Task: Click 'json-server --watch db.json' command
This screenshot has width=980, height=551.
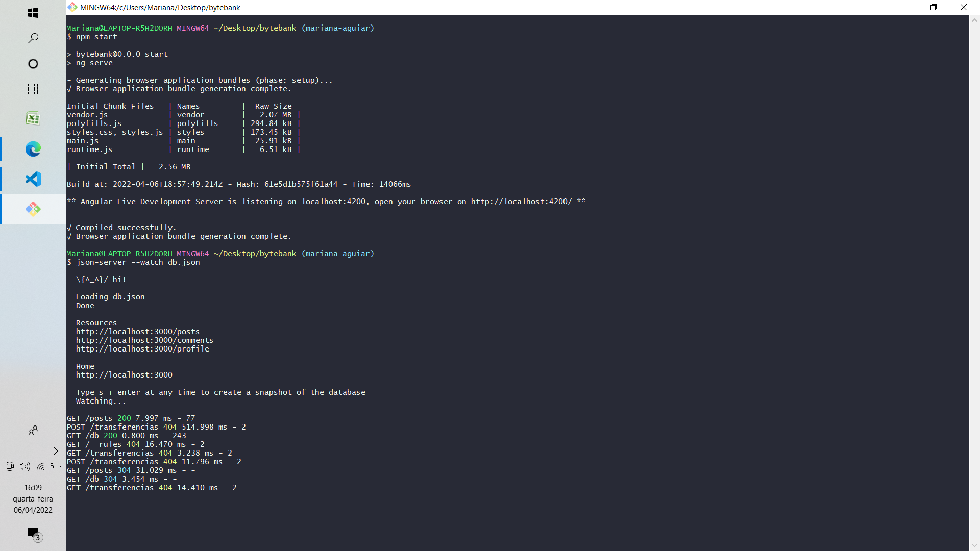Action: click(x=138, y=262)
